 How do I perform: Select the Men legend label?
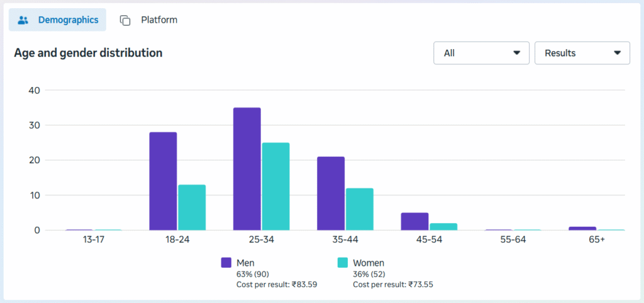click(245, 263)
